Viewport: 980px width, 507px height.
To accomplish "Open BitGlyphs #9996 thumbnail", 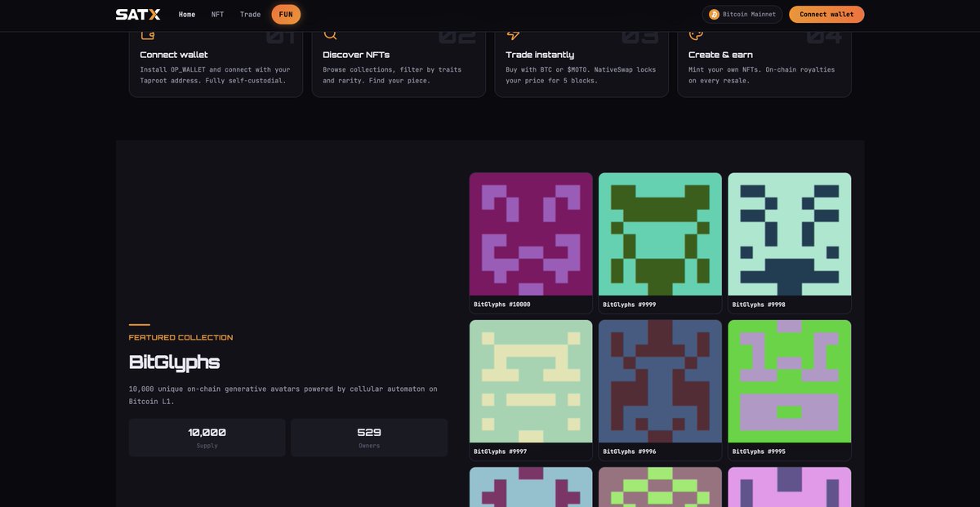I will click(x=660, y=381).
